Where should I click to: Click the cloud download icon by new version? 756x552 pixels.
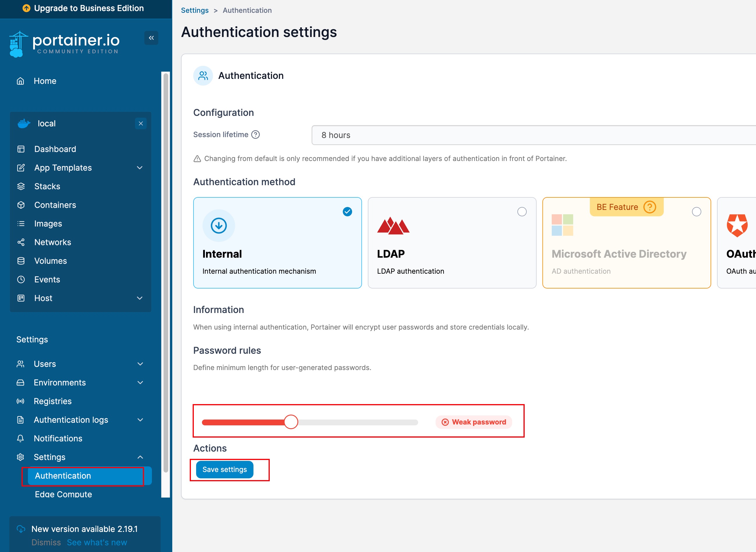[x=21, y=529]
